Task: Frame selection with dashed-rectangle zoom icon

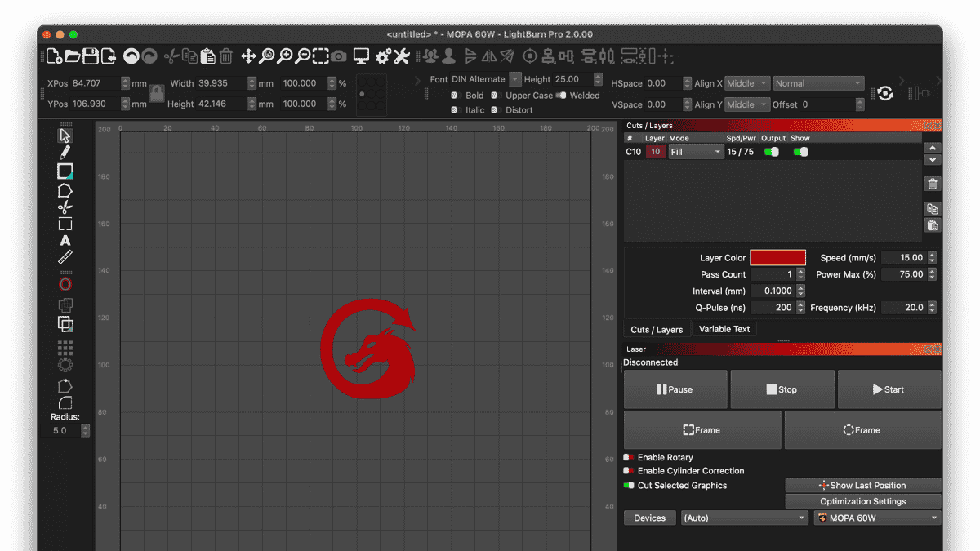Action: 321,56
